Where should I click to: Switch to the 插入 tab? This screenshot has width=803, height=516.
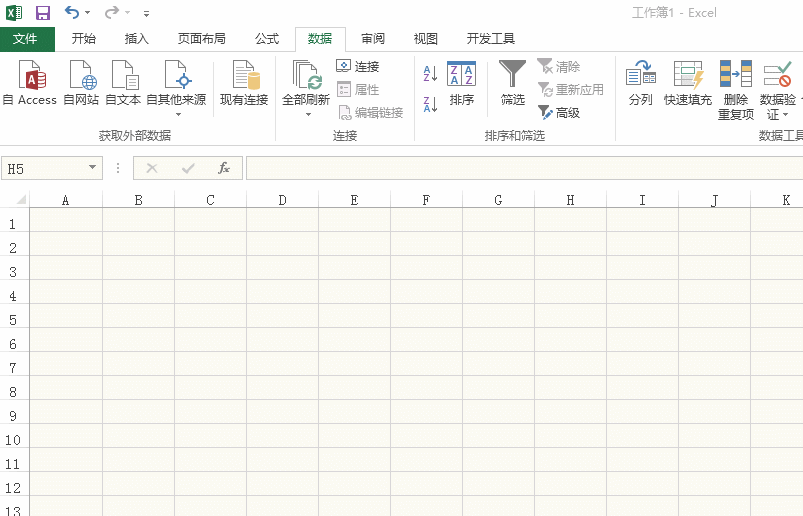(x=137, y=39)
